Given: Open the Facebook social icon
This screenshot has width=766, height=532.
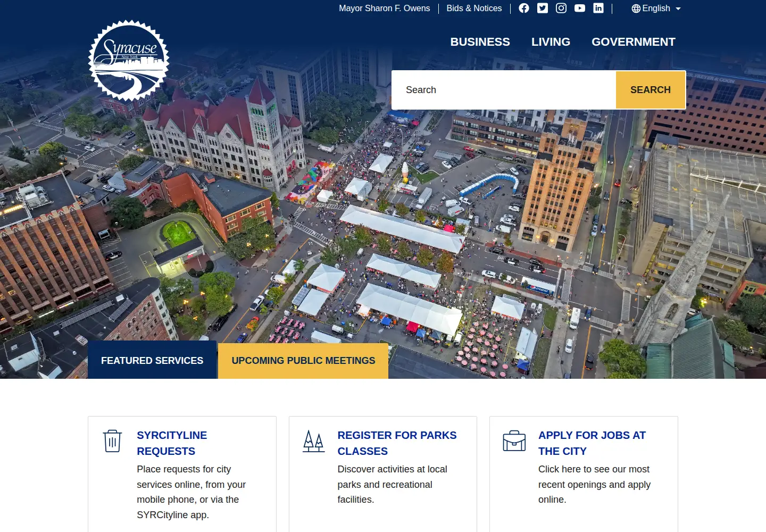Looking at the screenshot, I should tap(524, 8).
